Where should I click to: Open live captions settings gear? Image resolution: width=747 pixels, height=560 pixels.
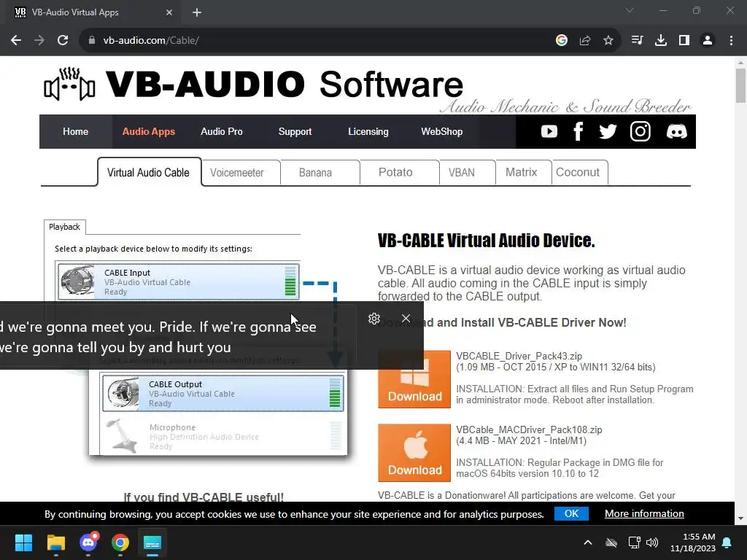[x=374, y=319]
